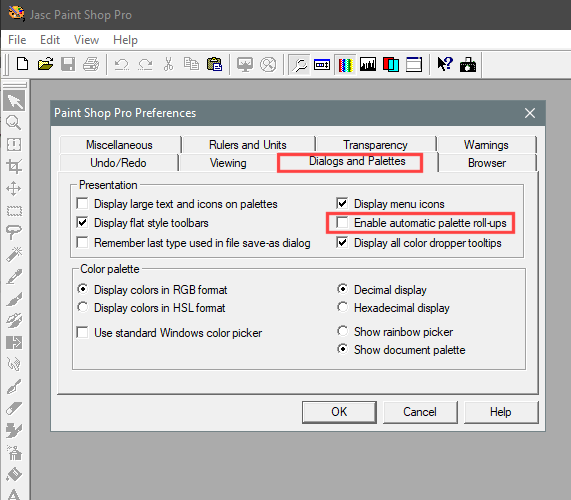The width and height of the screenshot is (571, 500).
Task: Select the Airbrush spray can tool
Action: pyautogui.click(x=14, y=453)
